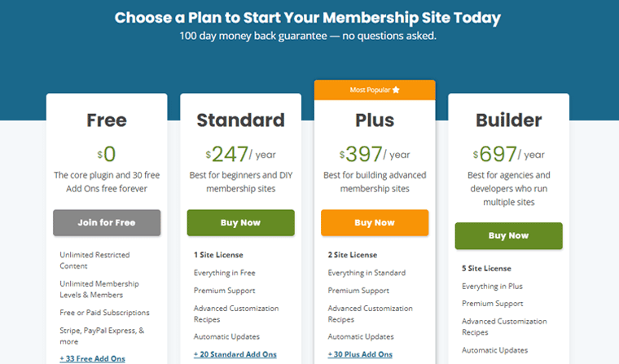Viewport: 619px width, 364px height.
Task: Click the Join for Free button
Action: coord(107,222)
